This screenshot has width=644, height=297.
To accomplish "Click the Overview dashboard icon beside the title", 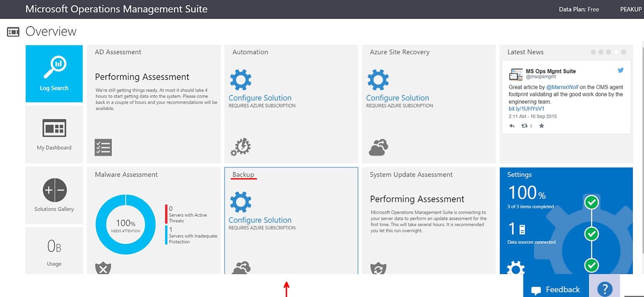I will pyautogui.click(x=13, y=32).
